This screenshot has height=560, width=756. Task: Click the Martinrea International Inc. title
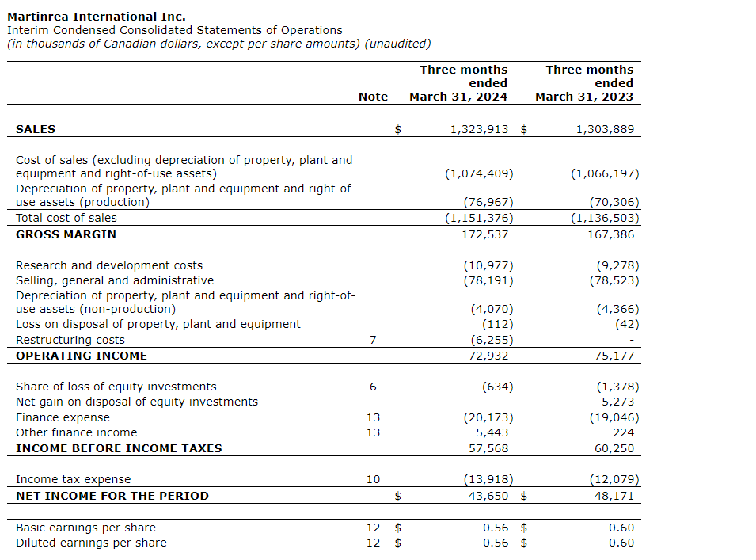click(x=97, y=17)
